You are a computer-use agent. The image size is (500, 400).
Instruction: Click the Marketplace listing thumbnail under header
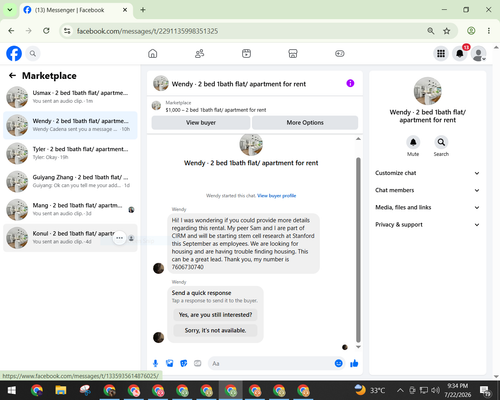pyautogui.click(x=156, y=106)
